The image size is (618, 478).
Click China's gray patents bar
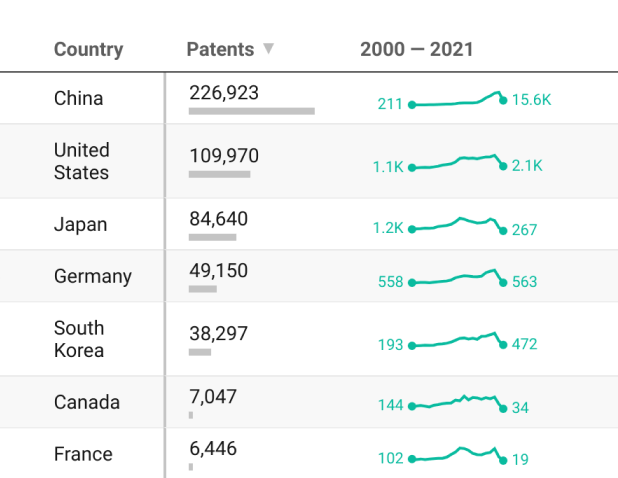251,111
